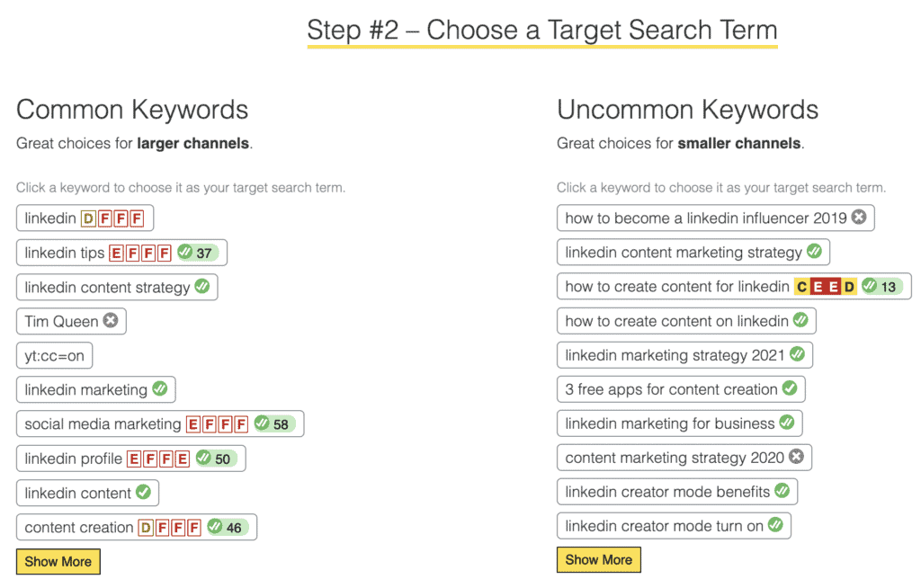Select the social media marketing keyword
The image size is (921, 588).
pyautogui.click(x=103, y=424)
